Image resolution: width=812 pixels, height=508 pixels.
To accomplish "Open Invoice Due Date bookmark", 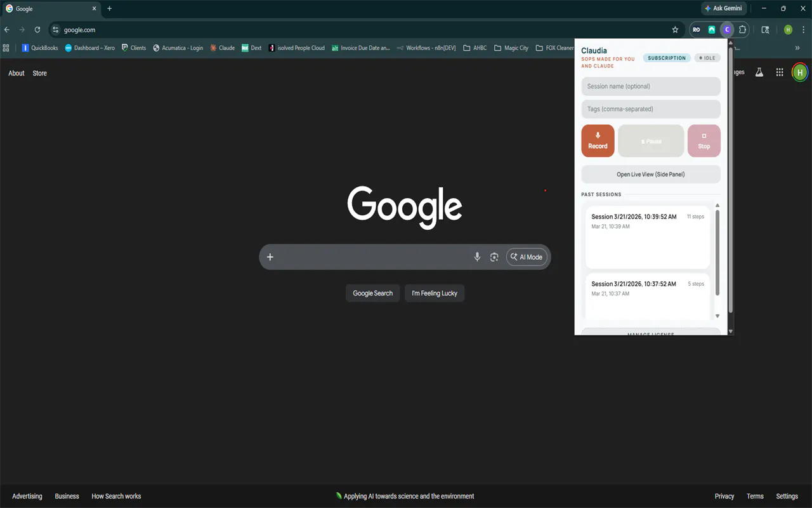I will coord(360,48).
